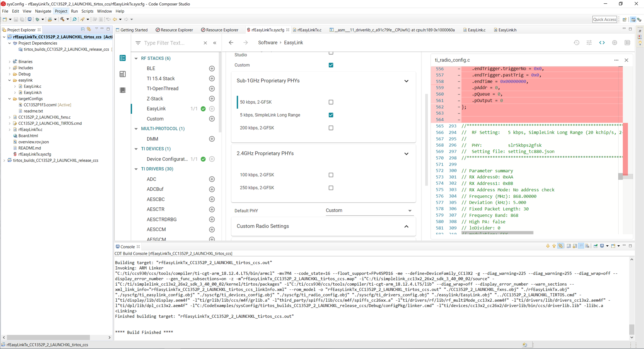Screen dimensions: 644x349
Task: Collapse the Custom Radio Settings section
Action: tap(406, 226)
